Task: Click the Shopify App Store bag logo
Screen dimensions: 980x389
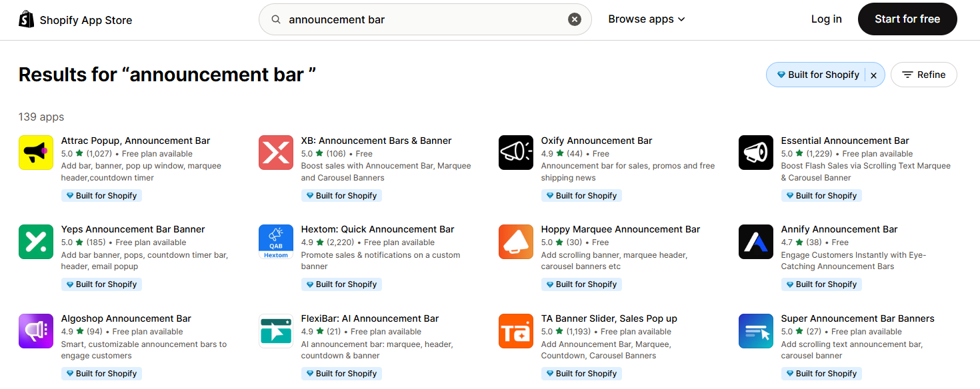Action: click(26, 19)
